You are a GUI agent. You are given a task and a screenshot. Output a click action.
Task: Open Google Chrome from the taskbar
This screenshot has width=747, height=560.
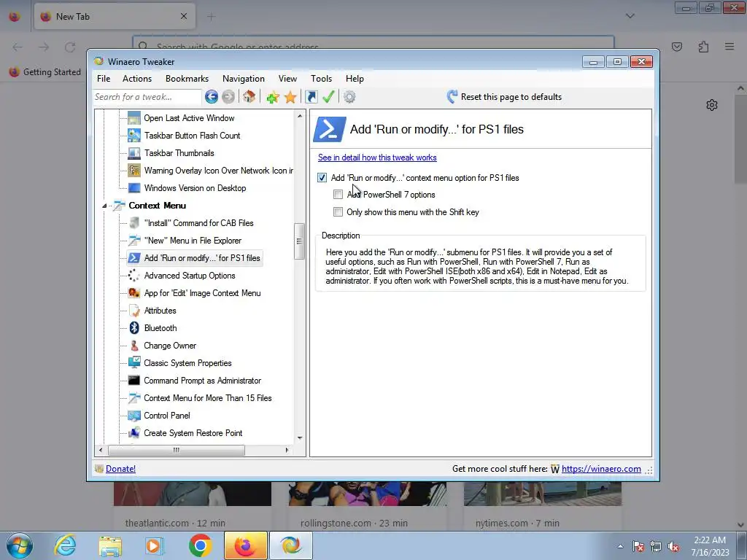(201, 545)
